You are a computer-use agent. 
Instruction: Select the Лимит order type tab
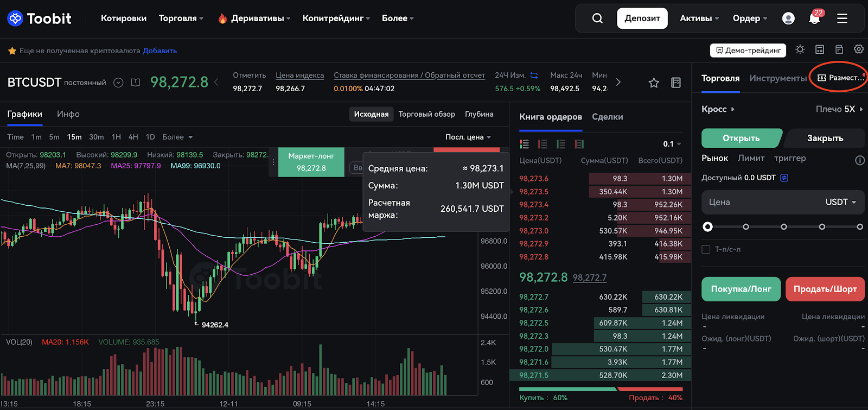751,158
